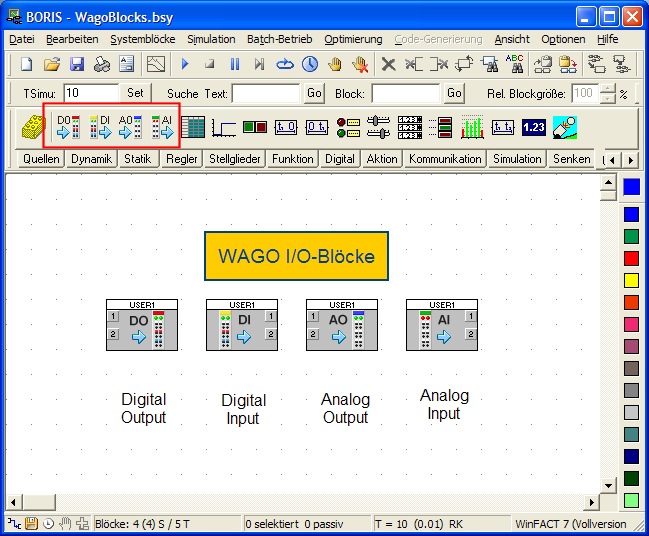Click Go next to Block field
The image size is (649, 536).
454,93
